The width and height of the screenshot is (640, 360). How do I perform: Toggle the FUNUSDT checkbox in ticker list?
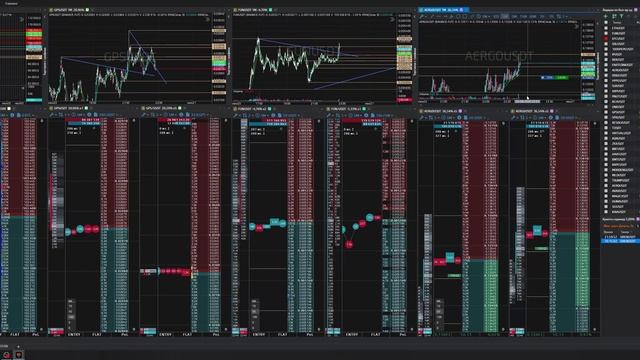pos(607,33)
